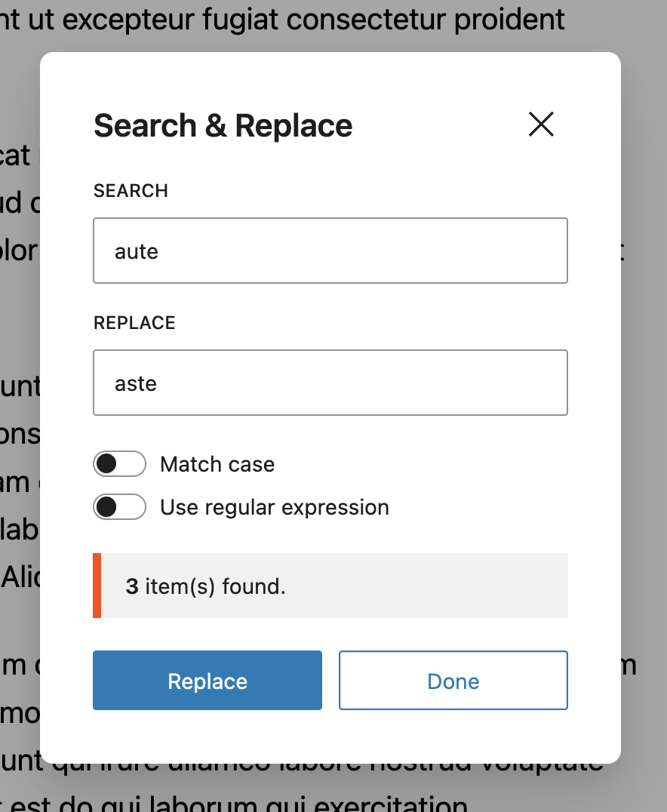Click the orange bar on the results notice
This screenshot has width=667, height=812.
[x=97, y=586]
